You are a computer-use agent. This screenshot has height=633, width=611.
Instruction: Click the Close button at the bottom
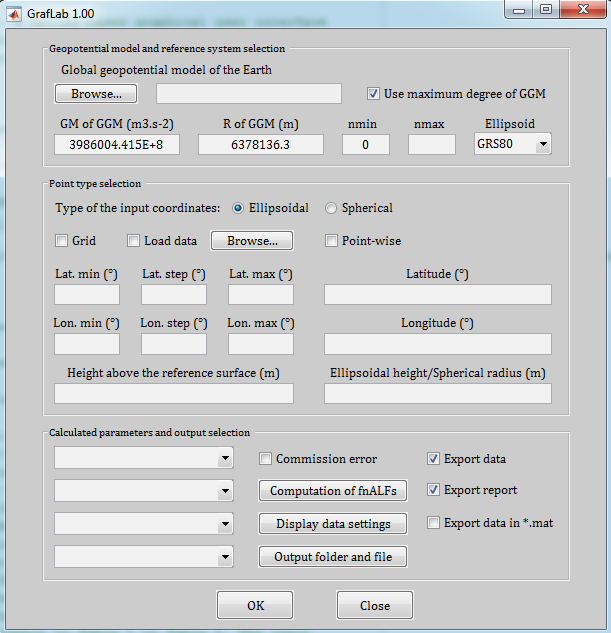tap(375, 605)
